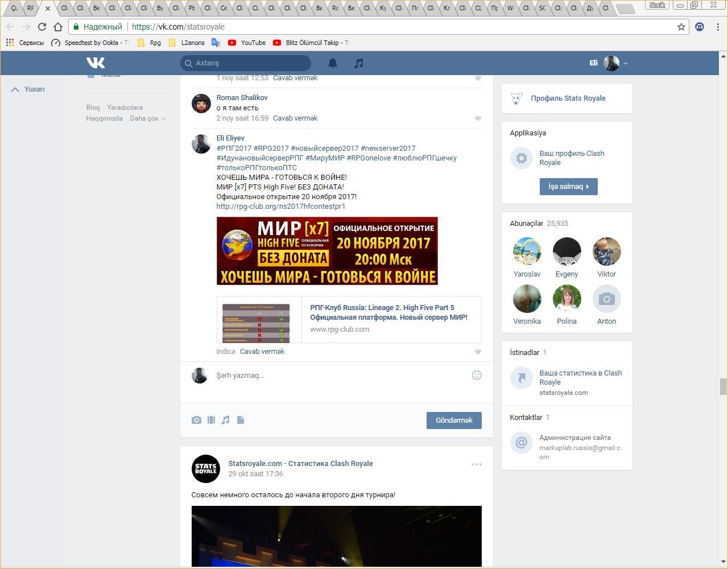Open Eli profile dropdown in header
The height and width of the screenshot is (569, 728).
[609, 63]
